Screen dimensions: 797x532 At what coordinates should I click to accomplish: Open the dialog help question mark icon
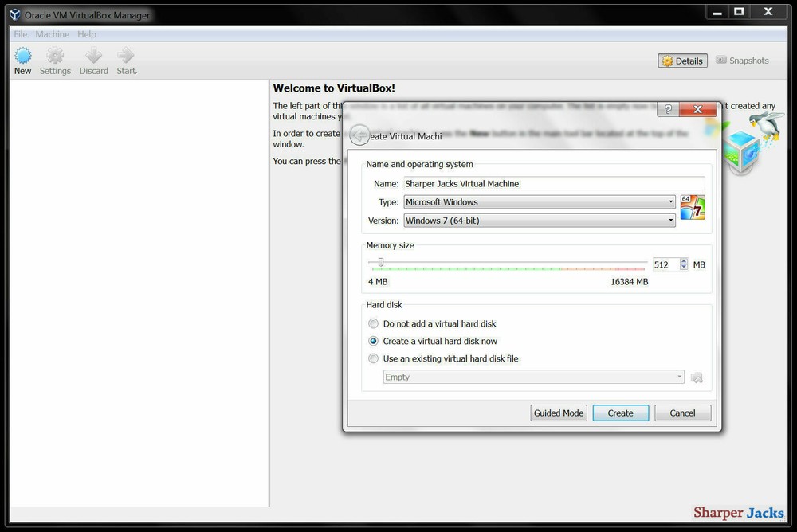coord(668,109)
